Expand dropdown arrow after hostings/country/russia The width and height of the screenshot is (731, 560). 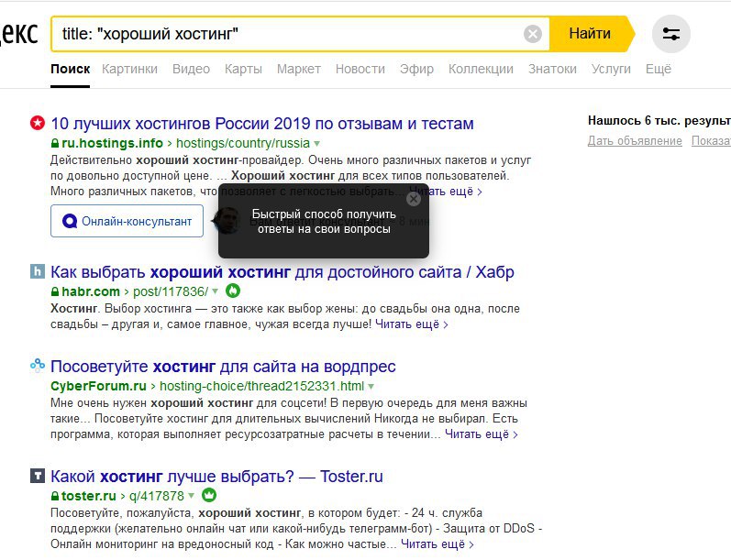coord(317,143)
